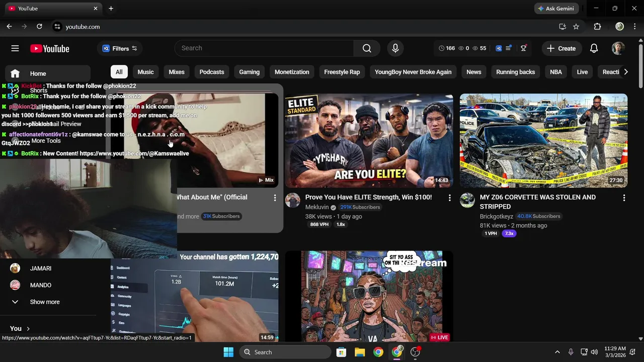Viewport: 644px width, 362px height.
Task: View site information icon
Action: (57, 27)
